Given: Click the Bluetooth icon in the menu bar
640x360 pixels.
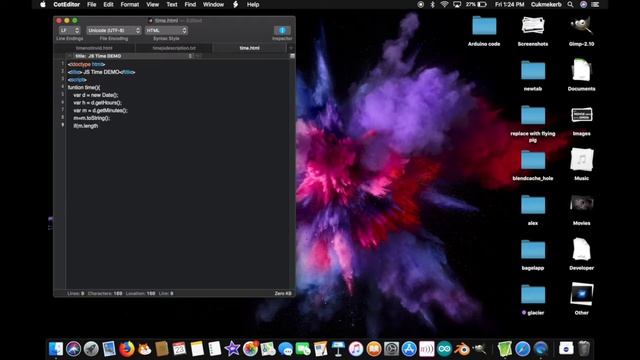Looking at the screenshot, I should [433, 4].
